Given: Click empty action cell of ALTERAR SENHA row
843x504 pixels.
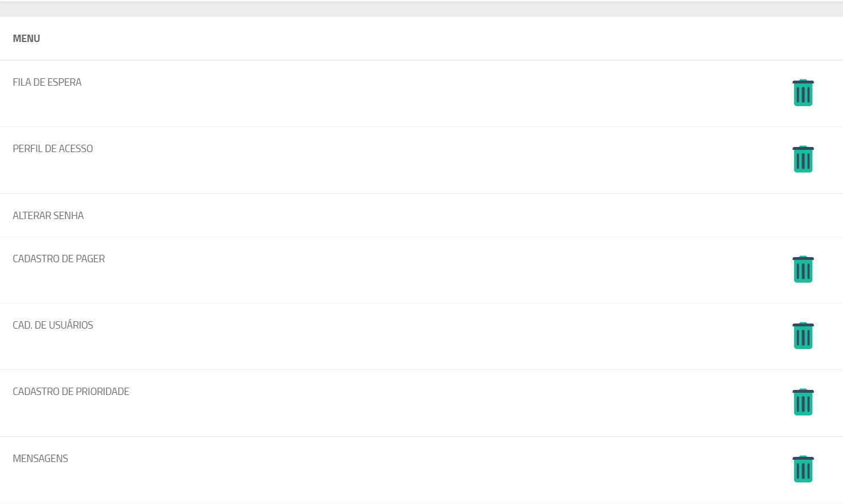Looking at the screenshot, I should point(803,216).
